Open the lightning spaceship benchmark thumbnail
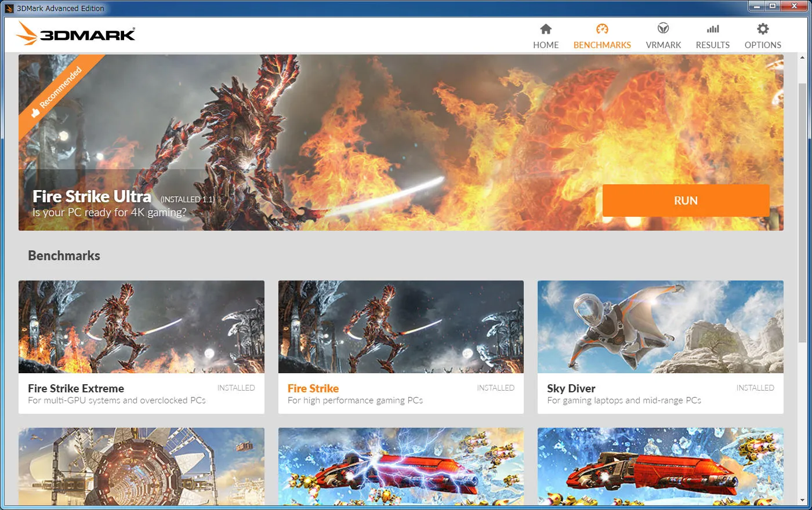The height and width of the screenshot is (510, 812). [401, 467]
